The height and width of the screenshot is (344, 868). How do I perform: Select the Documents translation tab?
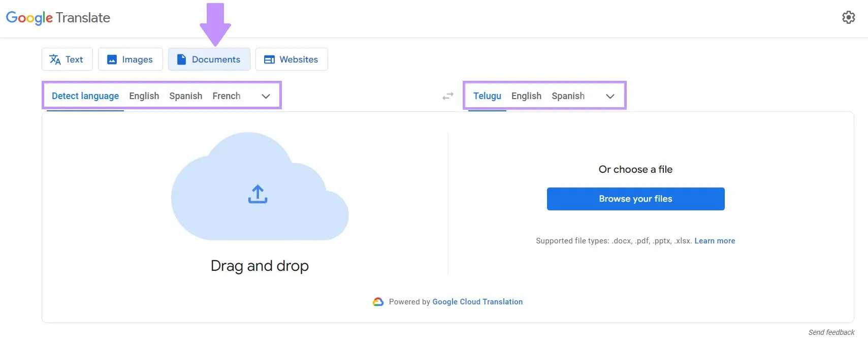209,59
